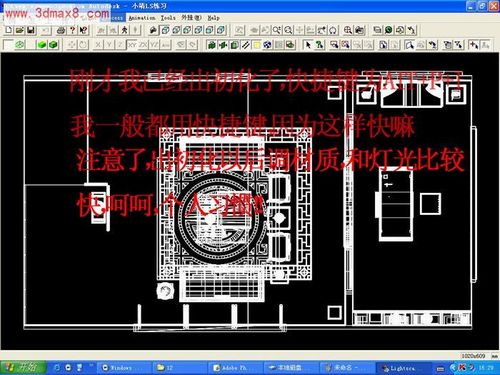Click the yellow square swatch icon
Screen dimensions: 500x375
[x=257, y=45]
